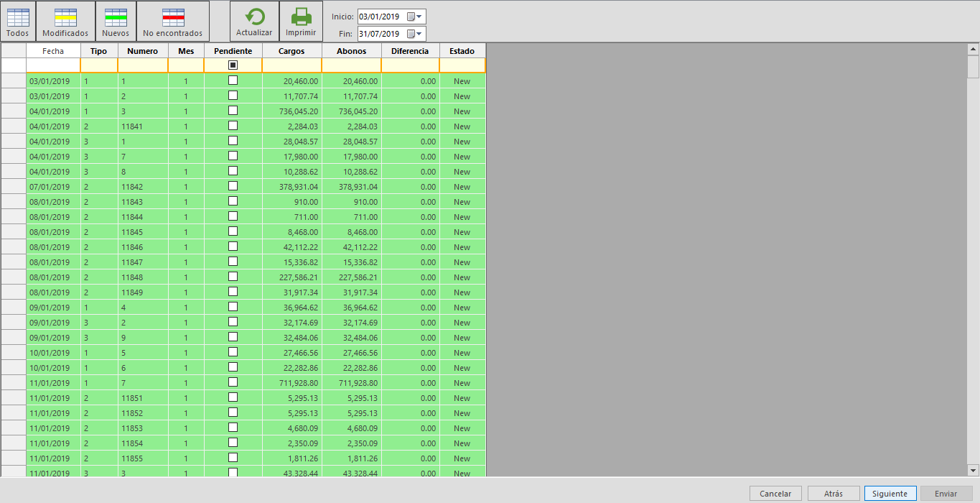Filter by Modificados records
Viewport: 980px width, 503px height.
65,22
